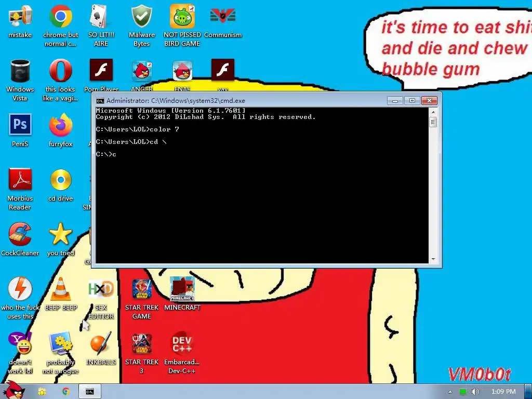Click the 'color 7' command line
Image resolution: width=532 pixels, height=399 pixels.
137,129
